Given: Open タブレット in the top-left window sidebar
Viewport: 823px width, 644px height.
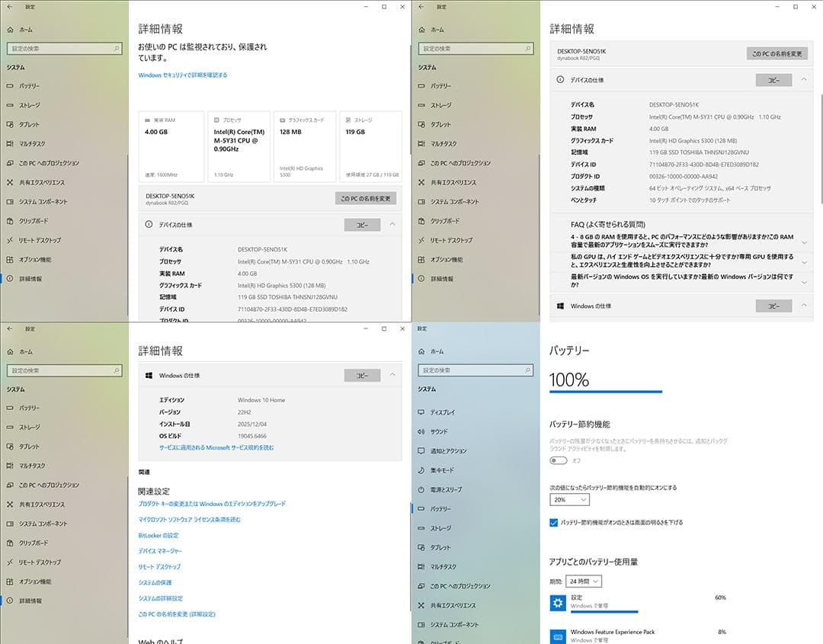Looking at the screenshot, I should [x=23, y=125].
